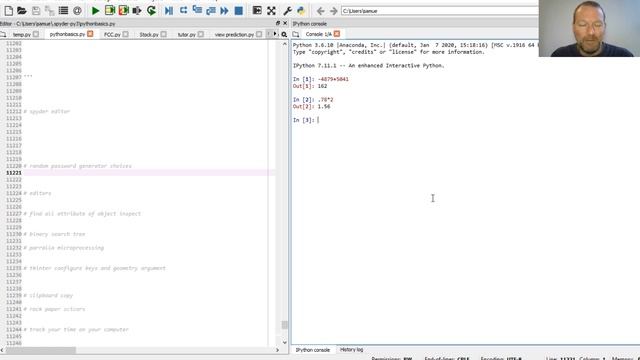
Task: Open the IPython console bottom tab
Action: [313, 350]
